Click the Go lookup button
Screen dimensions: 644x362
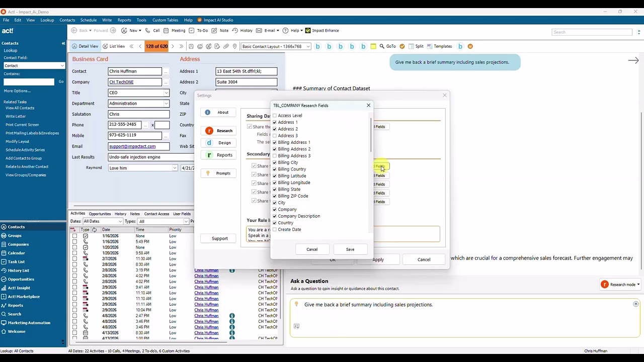61,82
